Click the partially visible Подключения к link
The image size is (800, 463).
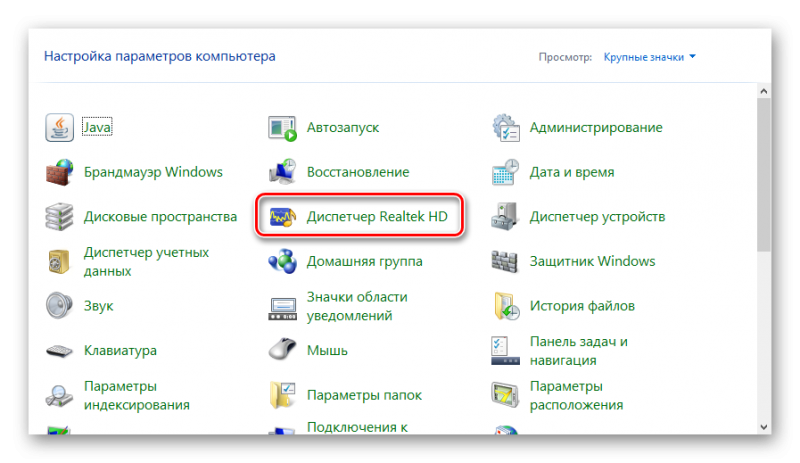(x=357, y=427)
